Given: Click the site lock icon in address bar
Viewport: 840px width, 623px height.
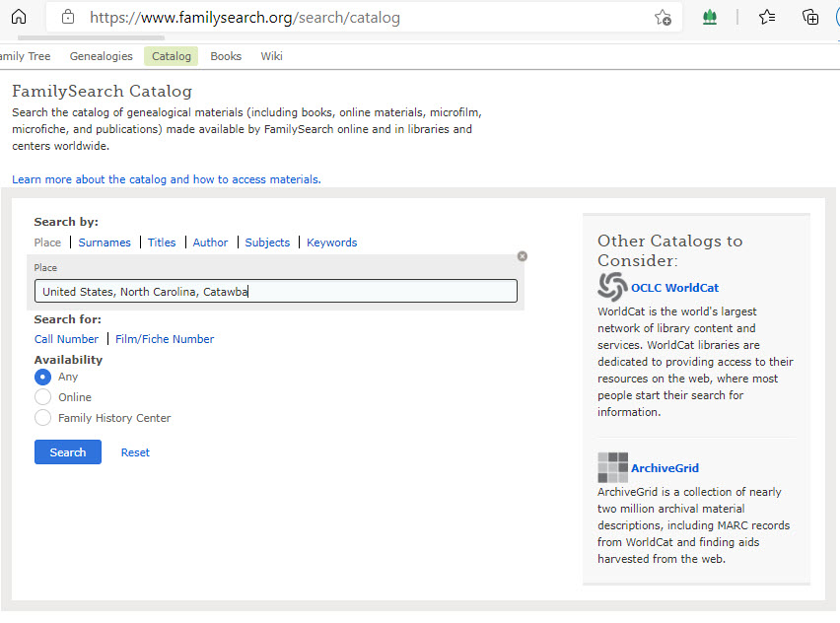Looking at the screenshot, I should 68,17.
